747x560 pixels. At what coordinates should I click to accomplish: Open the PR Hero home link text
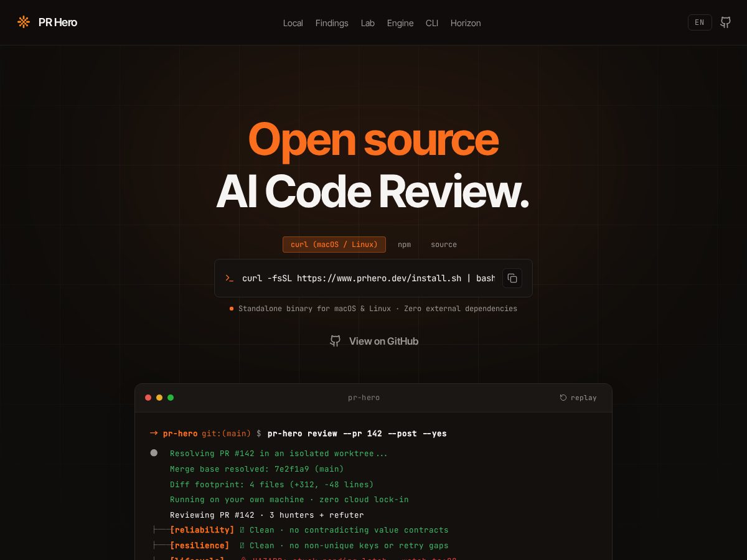pyautogui.click(x=58, y=22)
